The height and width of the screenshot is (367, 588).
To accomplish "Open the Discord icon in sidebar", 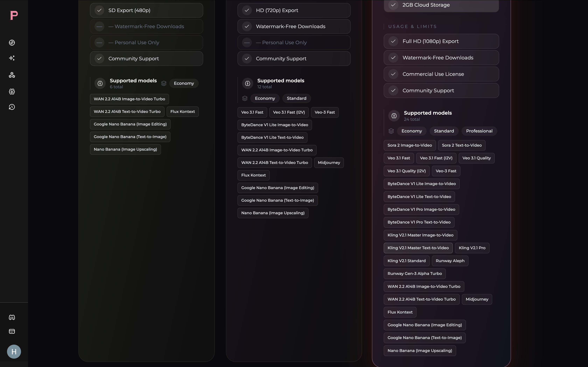I will pyautogui.click(x=12, y=318).
